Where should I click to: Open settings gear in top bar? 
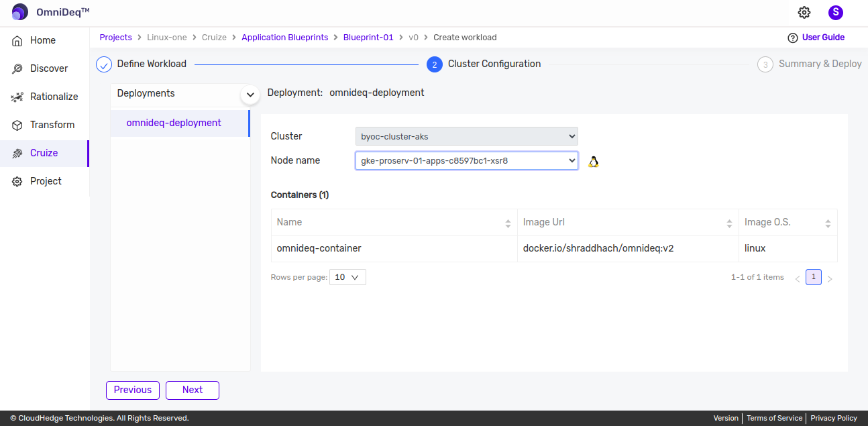[804, 12]
